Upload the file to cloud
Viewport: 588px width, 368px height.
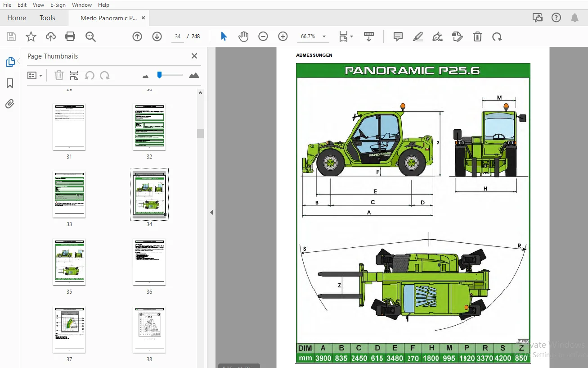(x=51, y=36)
